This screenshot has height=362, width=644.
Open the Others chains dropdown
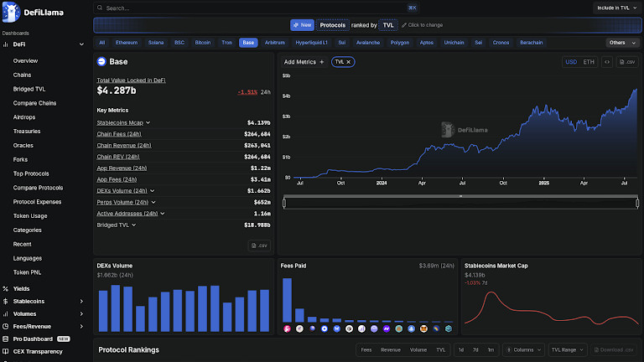(x=622, y=43)
